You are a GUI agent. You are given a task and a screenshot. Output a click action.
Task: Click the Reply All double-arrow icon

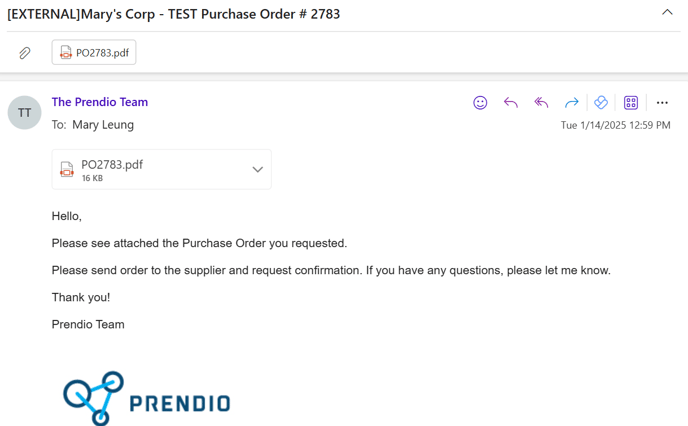pos(541,103)
